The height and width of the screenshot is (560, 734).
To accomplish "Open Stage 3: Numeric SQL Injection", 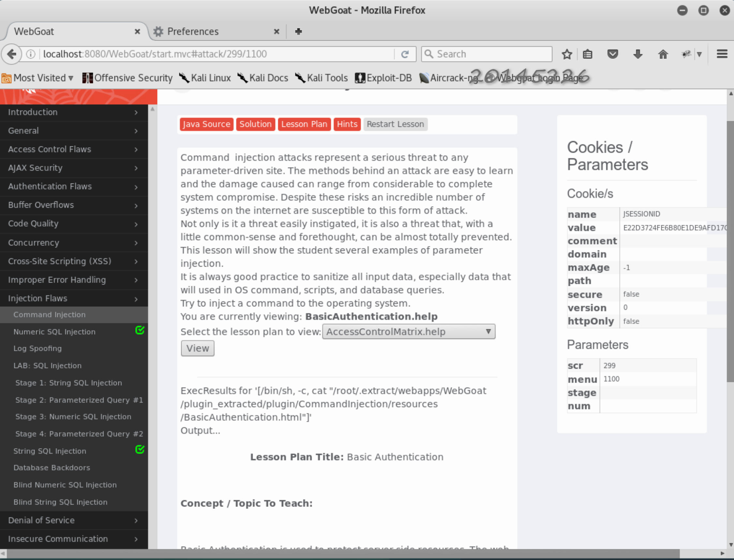I will [x=73, y=417].
